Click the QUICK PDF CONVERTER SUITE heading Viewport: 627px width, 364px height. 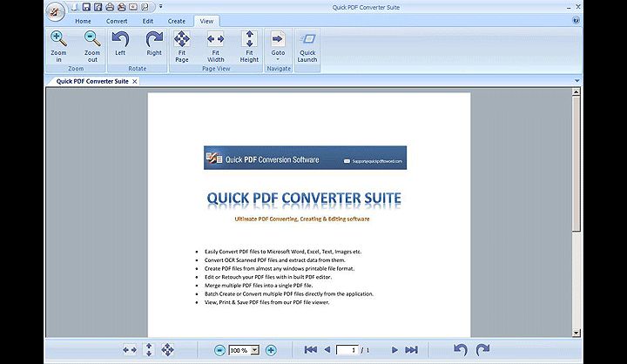coord(304,199)
